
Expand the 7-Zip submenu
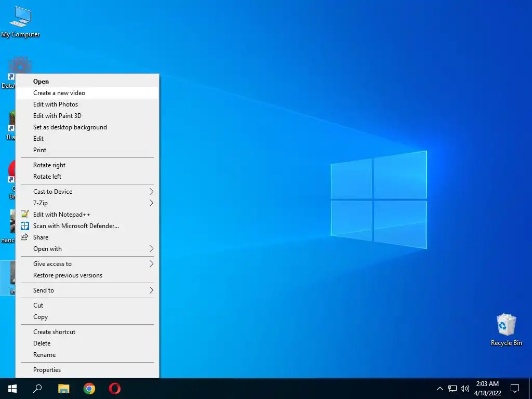[87, 203]
